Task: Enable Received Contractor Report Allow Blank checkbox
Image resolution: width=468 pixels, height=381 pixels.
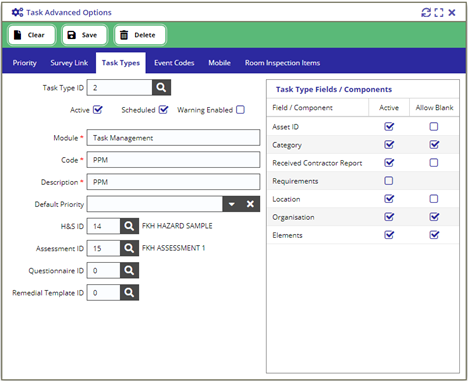Action: [434, 162]
